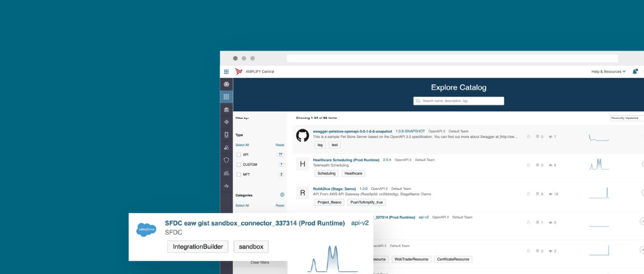The width and height of the screenshot is (644, 274).
Task: Click the lock icon on RollADice row
Action: click(x=529, y=194)
